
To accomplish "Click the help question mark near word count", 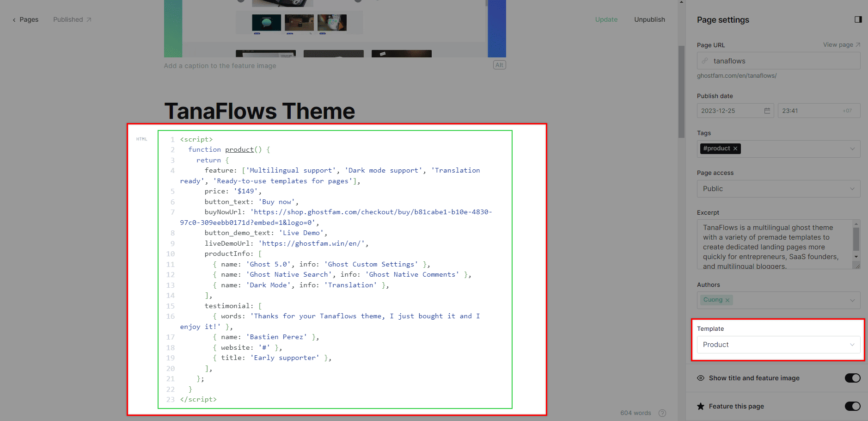I will pyautogui.click(x=662, y=413).
